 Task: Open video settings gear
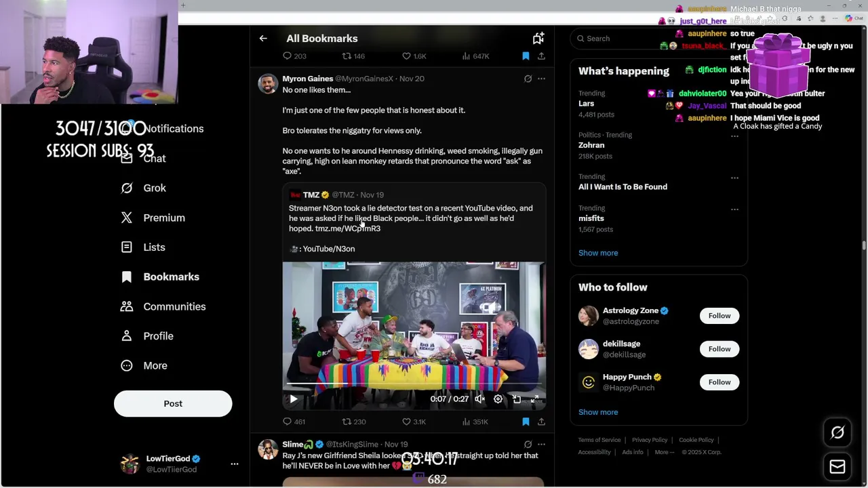(498, 399)
